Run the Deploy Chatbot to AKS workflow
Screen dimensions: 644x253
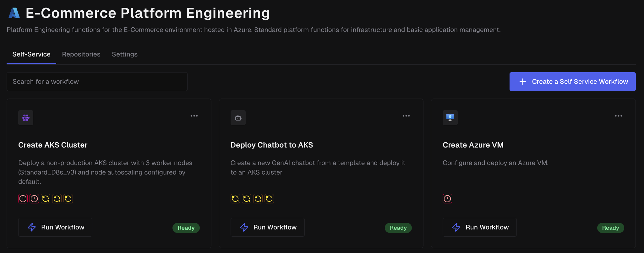[x=268, y=227]
